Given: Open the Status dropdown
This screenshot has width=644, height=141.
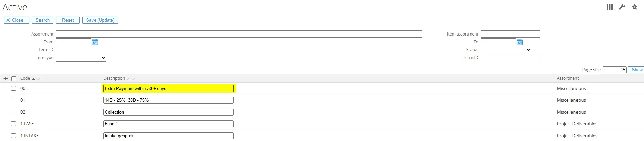Looking at the screenshot, I should pos(506,50).
